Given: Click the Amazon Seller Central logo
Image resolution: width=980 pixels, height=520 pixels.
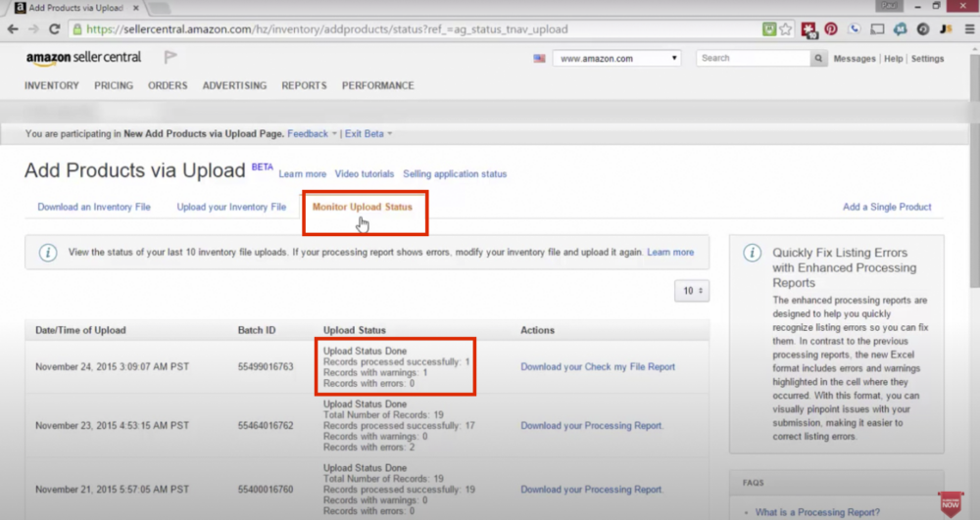Looking at the screenshot, I should [x=83, y=58].
